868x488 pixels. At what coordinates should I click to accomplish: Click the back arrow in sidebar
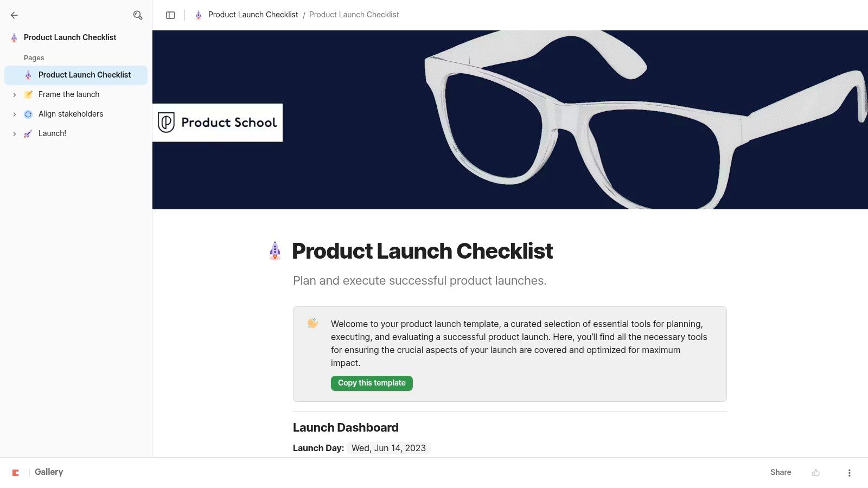coord(14,15)
